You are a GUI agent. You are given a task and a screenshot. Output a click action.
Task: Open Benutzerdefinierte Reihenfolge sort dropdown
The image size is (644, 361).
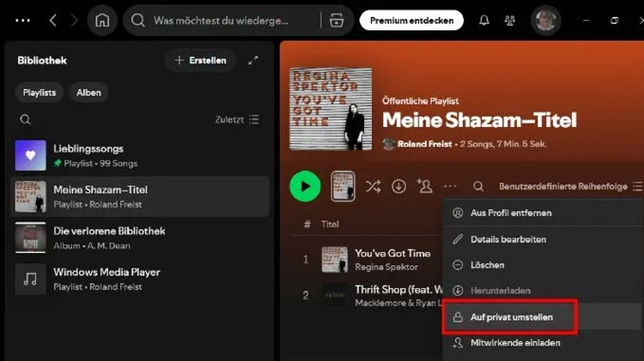570,186
